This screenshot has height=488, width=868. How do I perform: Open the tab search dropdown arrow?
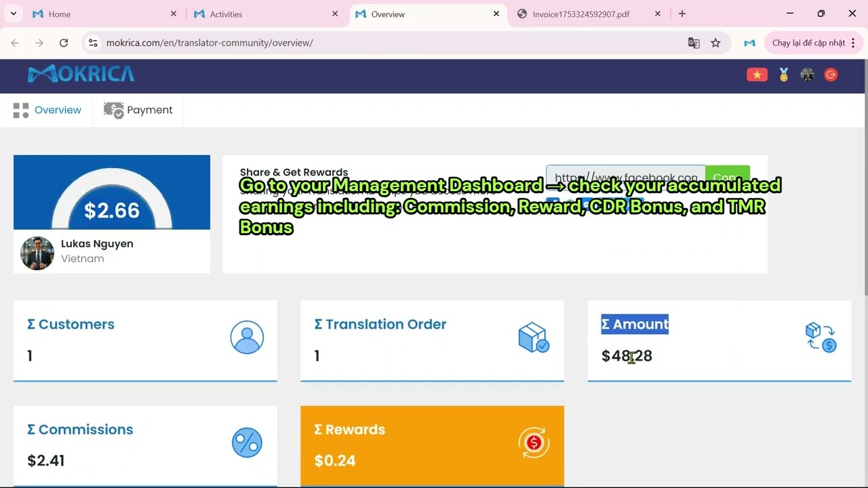point(13,14)
